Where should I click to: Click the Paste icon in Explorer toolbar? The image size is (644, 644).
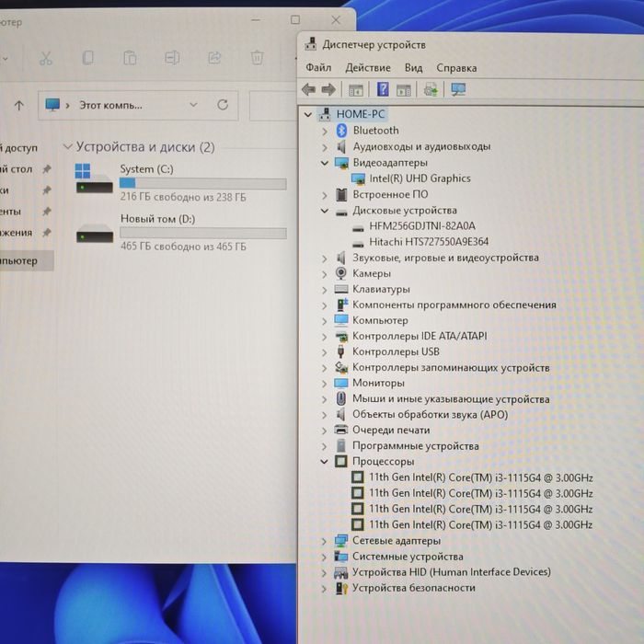(x=130, y=58)
